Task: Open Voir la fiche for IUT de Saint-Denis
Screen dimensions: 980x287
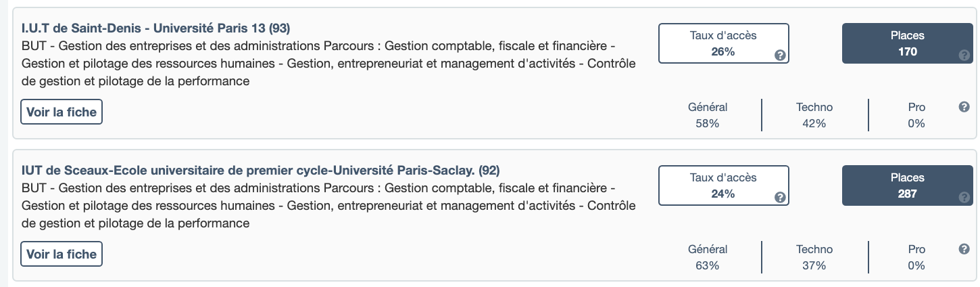Action: [x=62, y=112]
